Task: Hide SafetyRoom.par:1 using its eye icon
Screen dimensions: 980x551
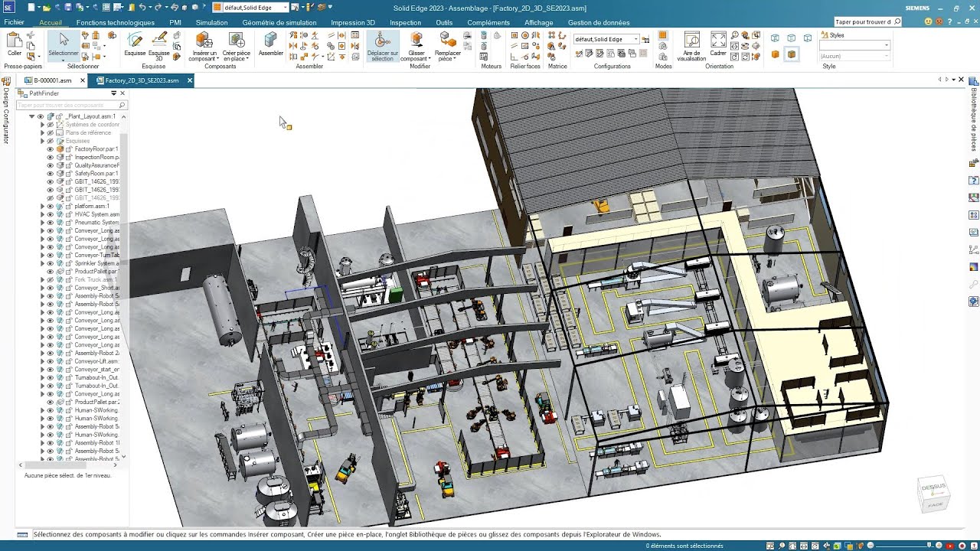Action: [51, 174]
